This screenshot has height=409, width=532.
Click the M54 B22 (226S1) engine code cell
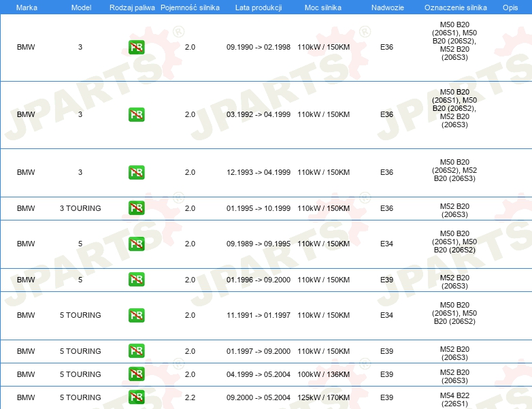point(454,399)
